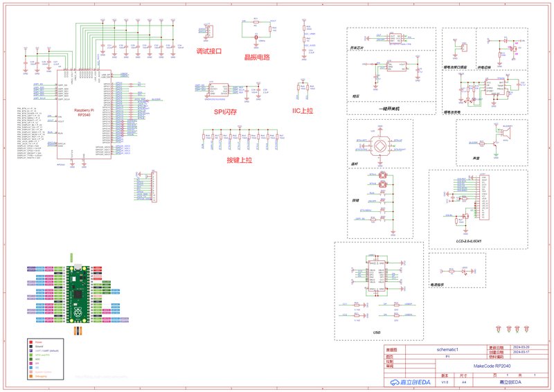
Task: Select the buzzer driver transistor
Action: pos(495,143)
